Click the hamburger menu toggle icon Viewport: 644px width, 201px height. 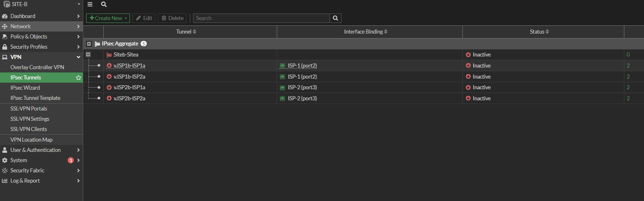pyautogui.click(x=90, y=5)
